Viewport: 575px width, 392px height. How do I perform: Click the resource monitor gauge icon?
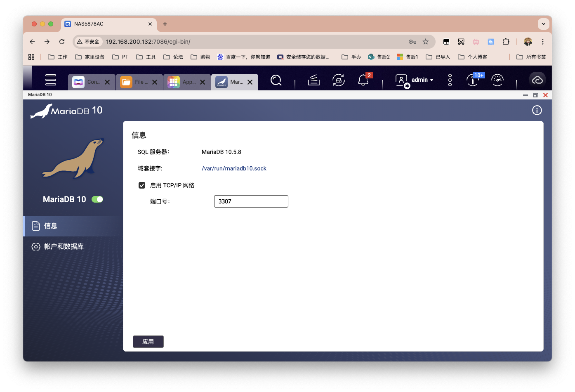(497, 80)
